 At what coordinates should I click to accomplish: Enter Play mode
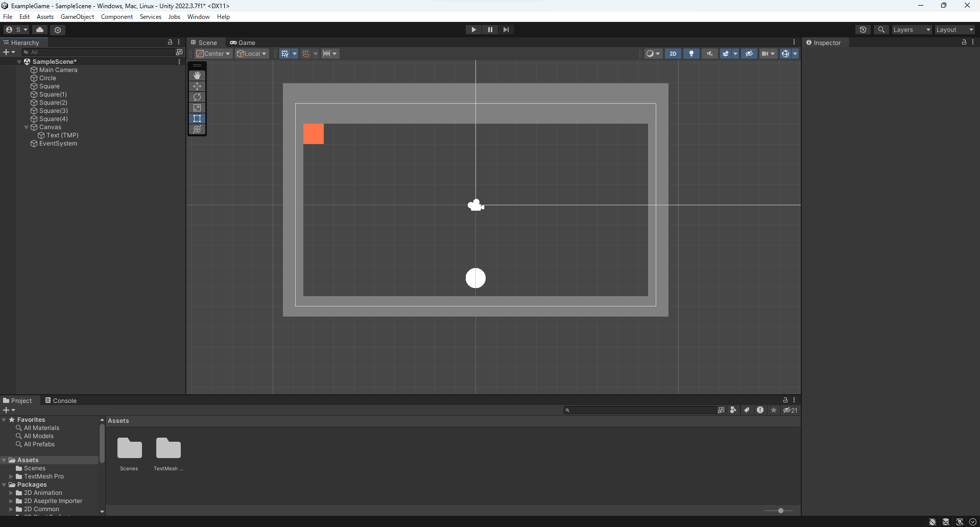pyautogui.click(x=473, y=29)
